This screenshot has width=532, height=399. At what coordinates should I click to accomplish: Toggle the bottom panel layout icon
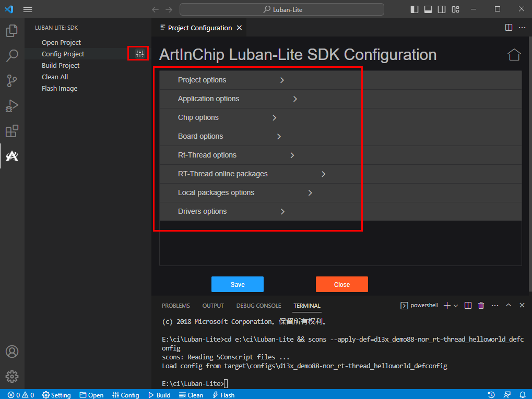[x=428, y=9]
